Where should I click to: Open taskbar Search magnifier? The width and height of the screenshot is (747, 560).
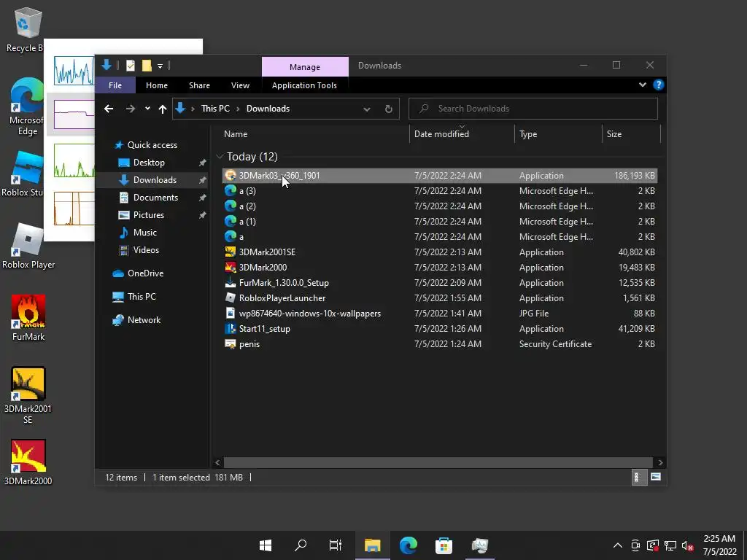pyautogui.click(x=301, y=545)
